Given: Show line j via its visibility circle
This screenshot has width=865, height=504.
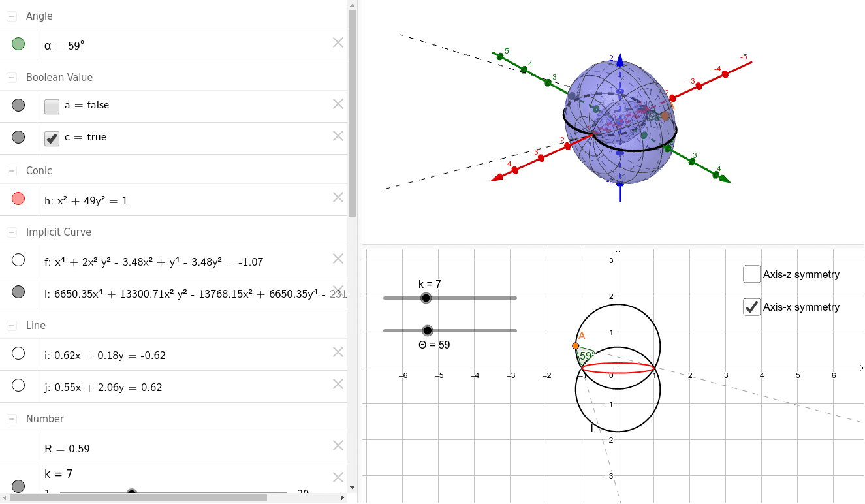Looking at the screenshot, I should click(x=18, y=385).
